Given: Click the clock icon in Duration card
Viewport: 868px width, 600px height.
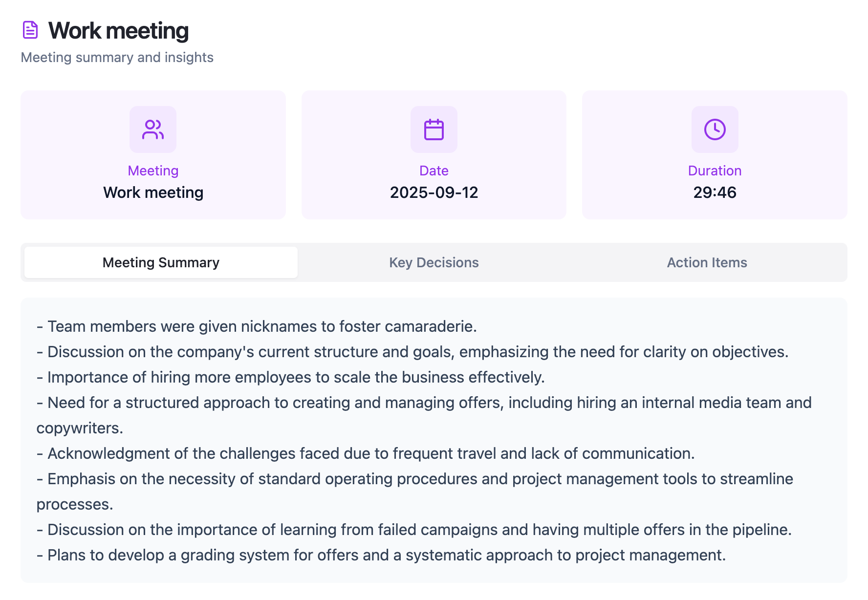Looking at the screenshot, I should coord(715,129).
